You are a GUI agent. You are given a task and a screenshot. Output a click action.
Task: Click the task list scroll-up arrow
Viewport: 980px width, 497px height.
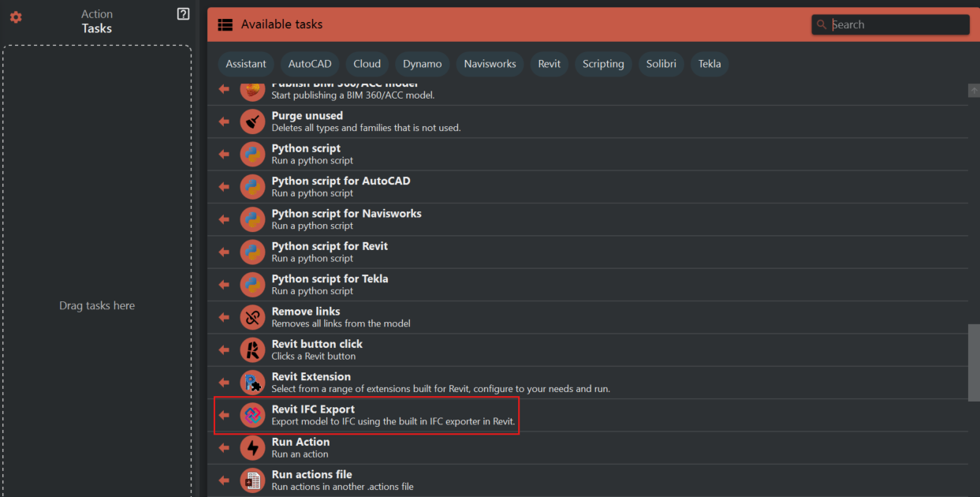[974, 91]
